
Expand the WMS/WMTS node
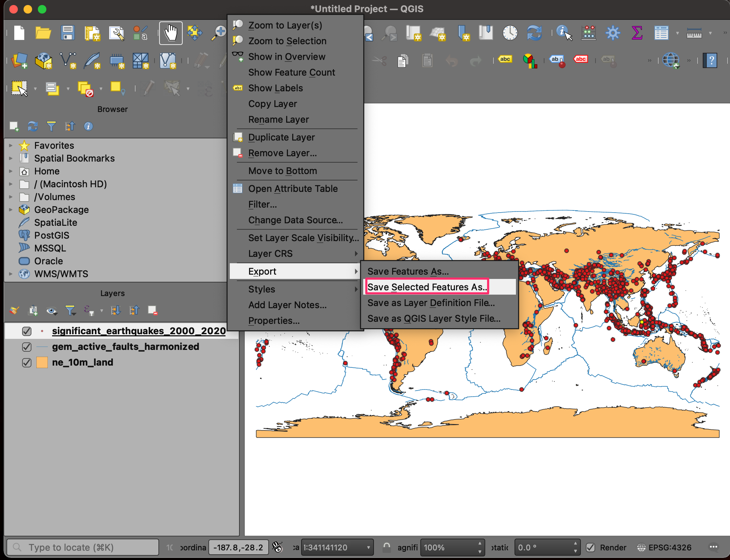(x=11, y=274)
